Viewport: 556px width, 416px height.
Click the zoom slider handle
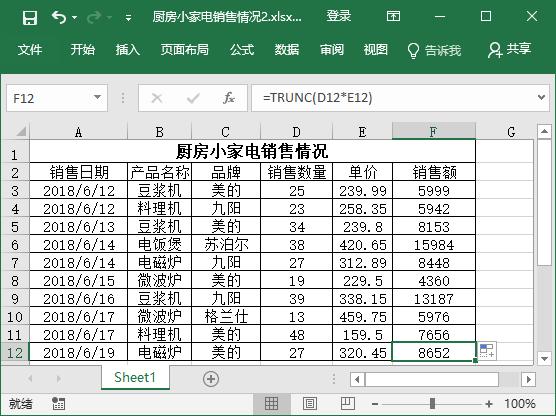(x=432, y=404)
